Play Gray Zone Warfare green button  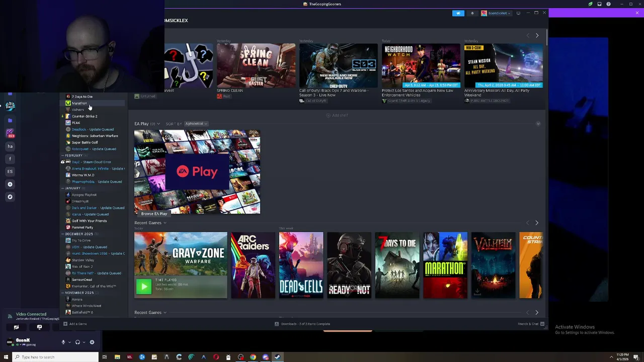143,286
